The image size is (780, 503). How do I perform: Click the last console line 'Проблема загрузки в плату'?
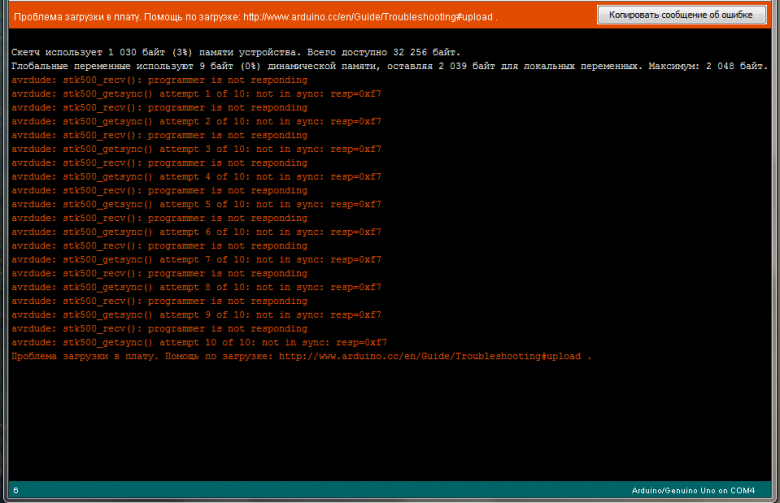[301, 356]
